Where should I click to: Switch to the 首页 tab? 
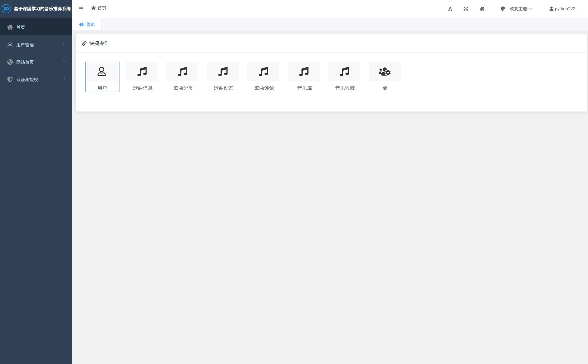pyautogui.click(x=87, y=24)
